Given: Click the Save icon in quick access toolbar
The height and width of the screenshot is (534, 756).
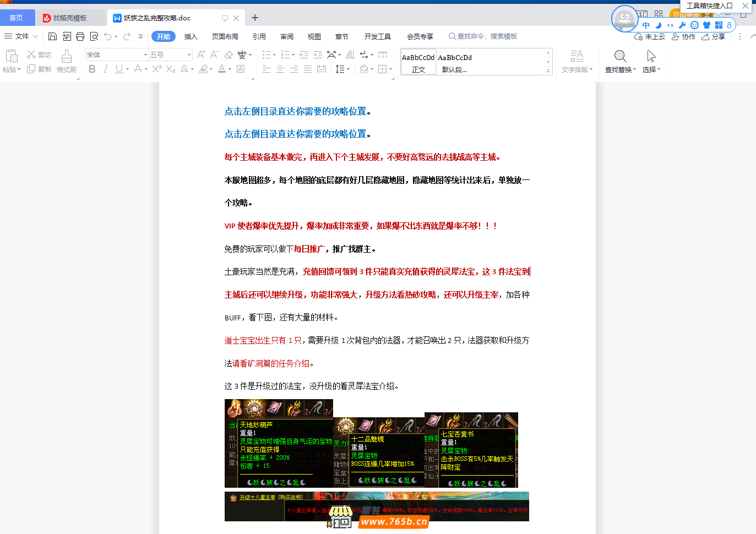Looking at the screenshot, I should 52,36.
